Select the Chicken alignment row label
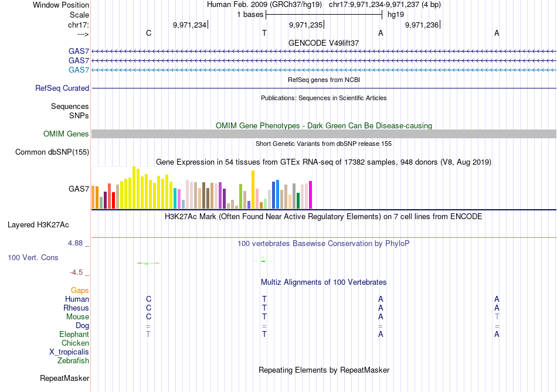 75,343
